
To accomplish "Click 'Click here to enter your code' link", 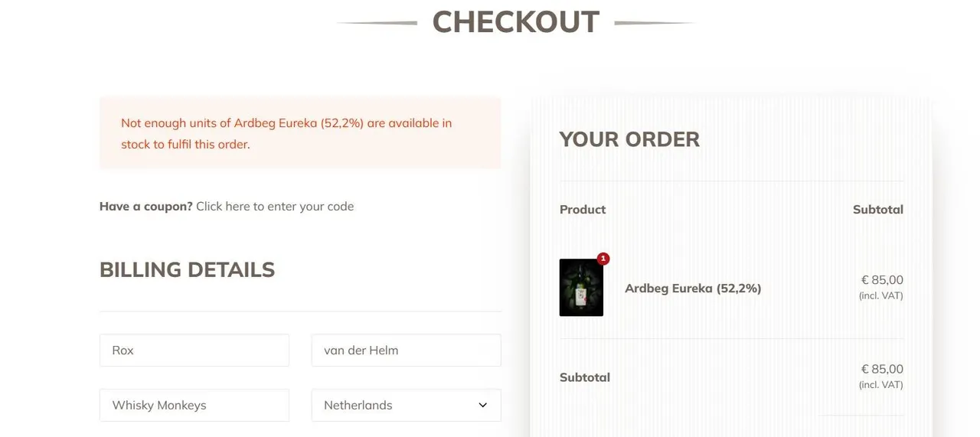I will [x=275, y=206].
